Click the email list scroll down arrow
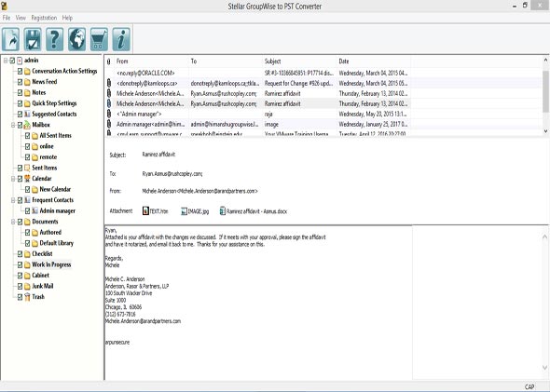 coord(545,131)
